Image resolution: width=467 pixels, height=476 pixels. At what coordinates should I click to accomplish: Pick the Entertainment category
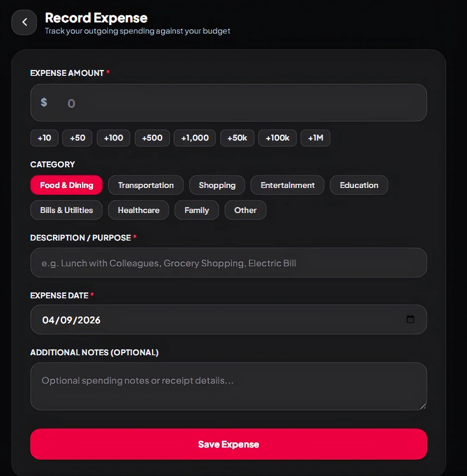point(287,185)
